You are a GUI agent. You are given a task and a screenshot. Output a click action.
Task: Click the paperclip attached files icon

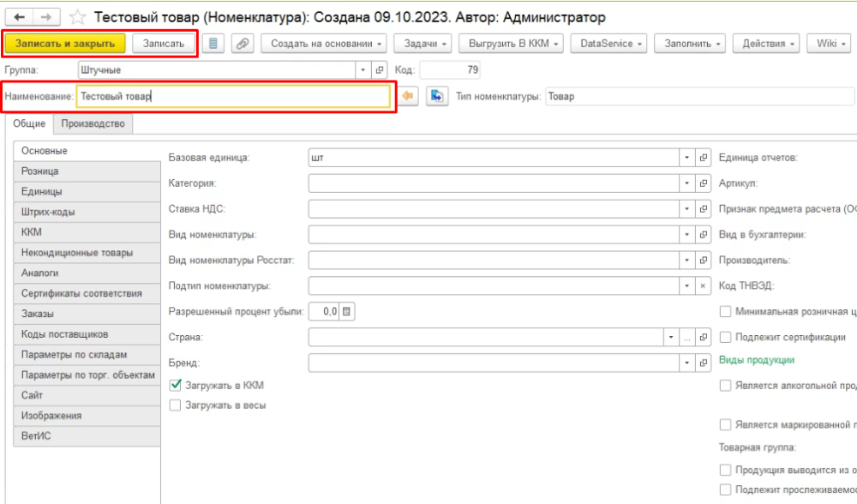coord(242,44)
